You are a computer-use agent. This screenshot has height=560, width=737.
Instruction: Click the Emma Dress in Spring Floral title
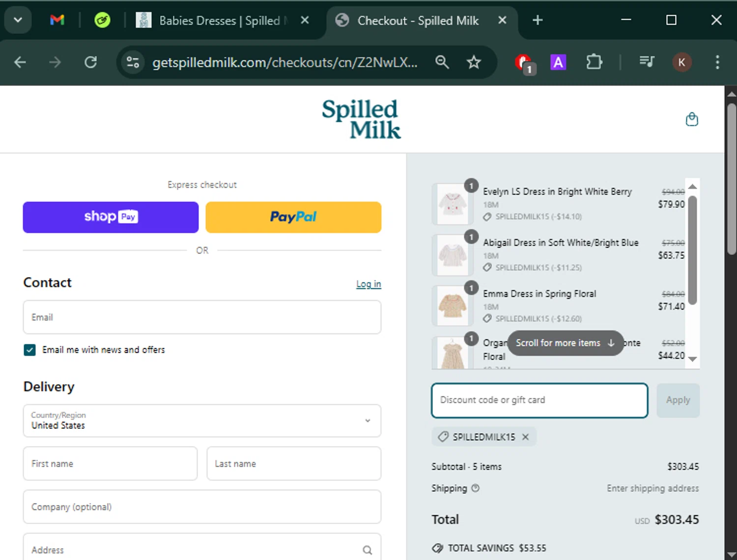click(x=539, y=294)
